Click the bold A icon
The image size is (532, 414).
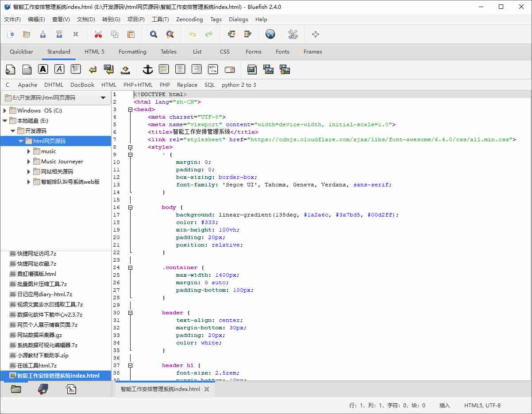[43, 69]
